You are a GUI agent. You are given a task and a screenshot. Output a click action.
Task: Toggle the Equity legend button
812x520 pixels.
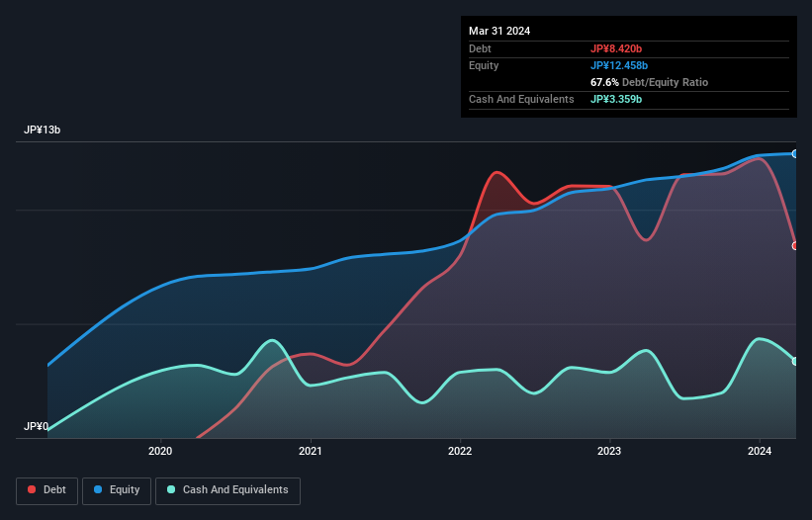tap(117, 490)
